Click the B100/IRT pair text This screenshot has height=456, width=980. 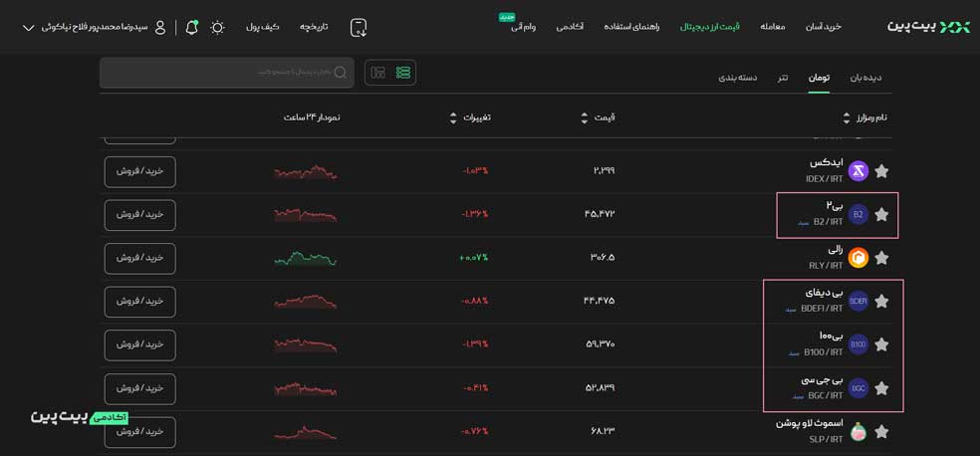point(823,352)
